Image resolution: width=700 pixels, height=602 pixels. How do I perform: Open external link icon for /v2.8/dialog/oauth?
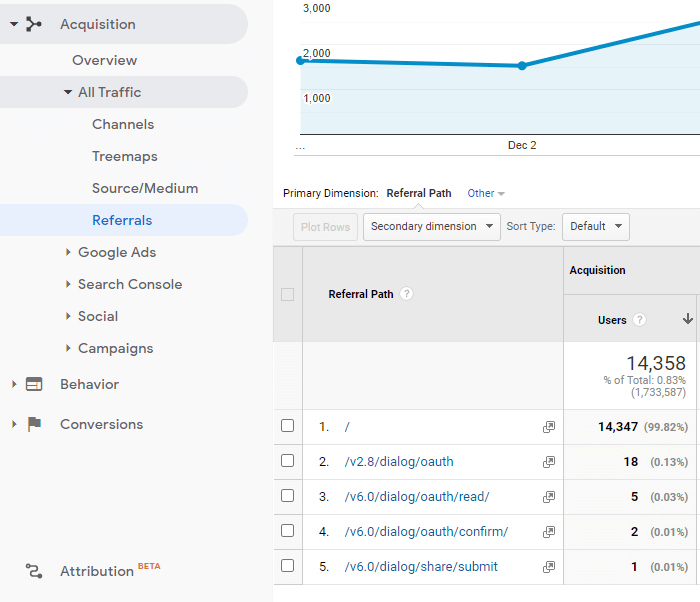coord(548,462)
